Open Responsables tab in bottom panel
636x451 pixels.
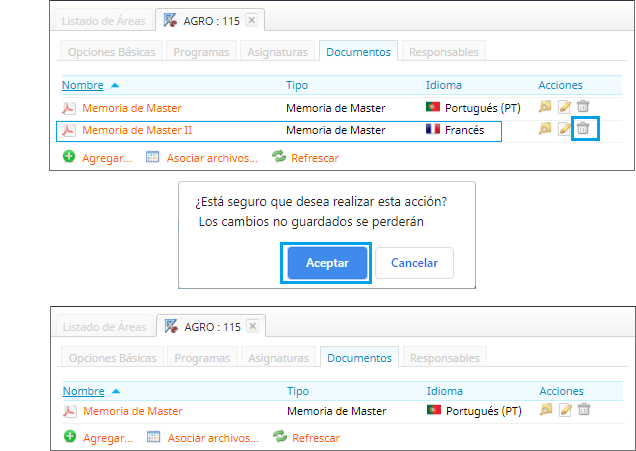445,358
